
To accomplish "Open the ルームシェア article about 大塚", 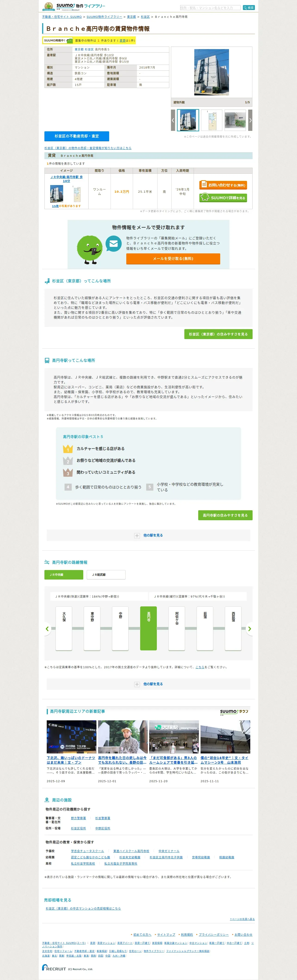I will click(173, 760).
